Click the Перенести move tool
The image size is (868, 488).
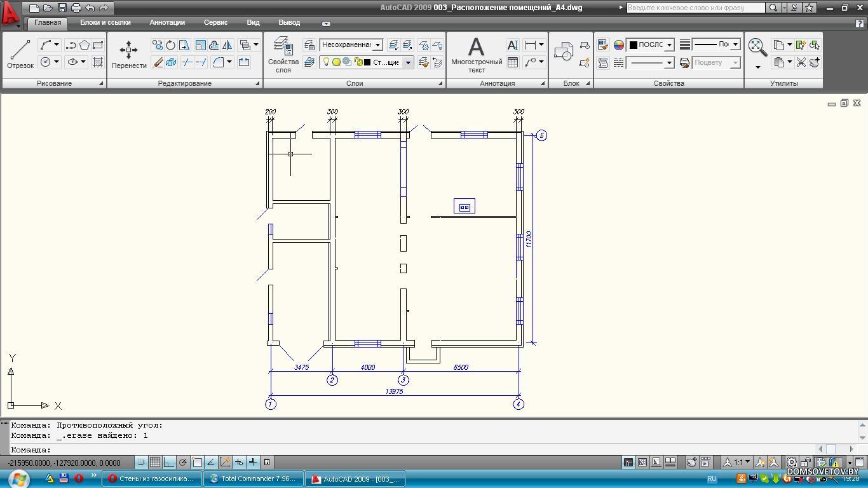tap(129, 55)
